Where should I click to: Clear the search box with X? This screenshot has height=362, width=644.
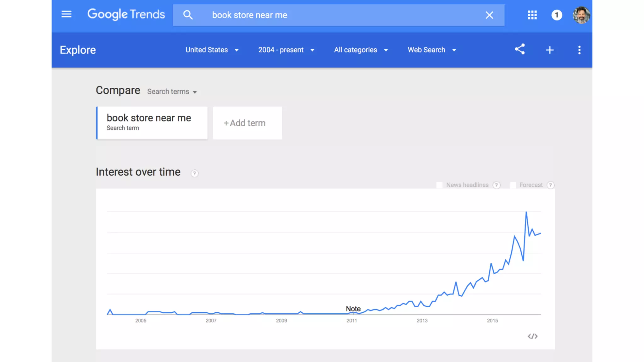489,15
